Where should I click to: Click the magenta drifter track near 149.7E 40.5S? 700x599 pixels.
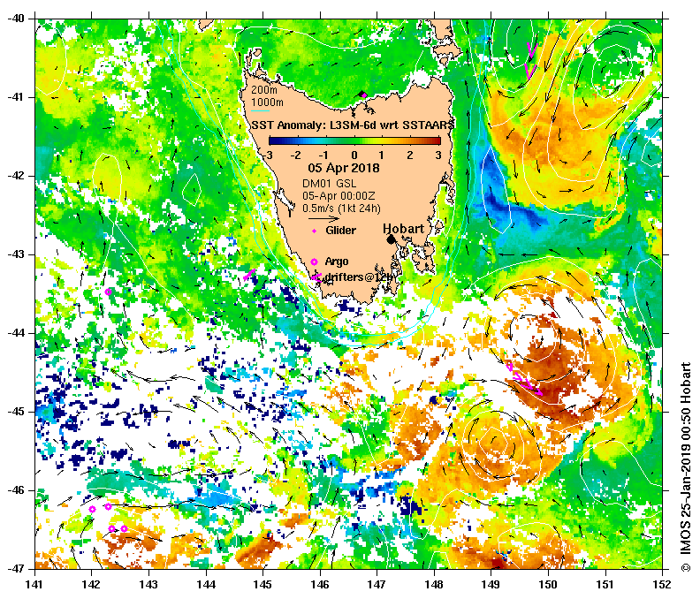click(530, 61)
